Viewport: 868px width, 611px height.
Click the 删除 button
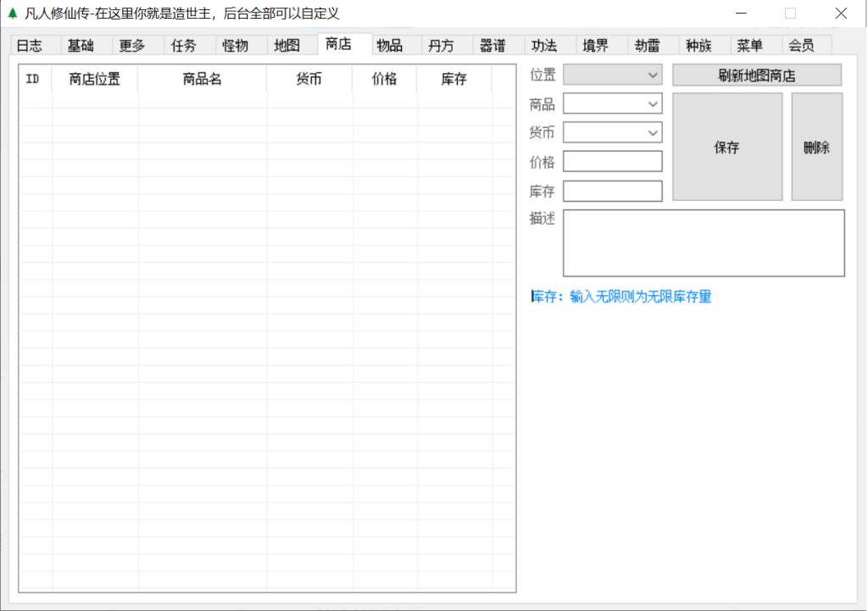816,147
